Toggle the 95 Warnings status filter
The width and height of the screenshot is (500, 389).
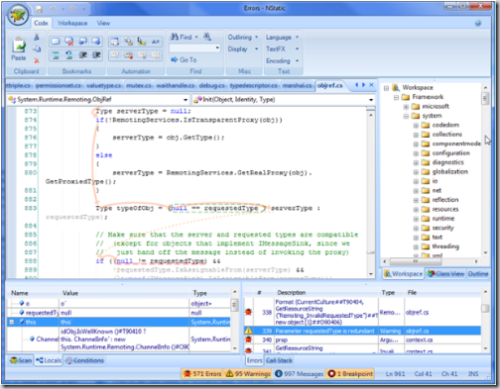pos(248,374)
